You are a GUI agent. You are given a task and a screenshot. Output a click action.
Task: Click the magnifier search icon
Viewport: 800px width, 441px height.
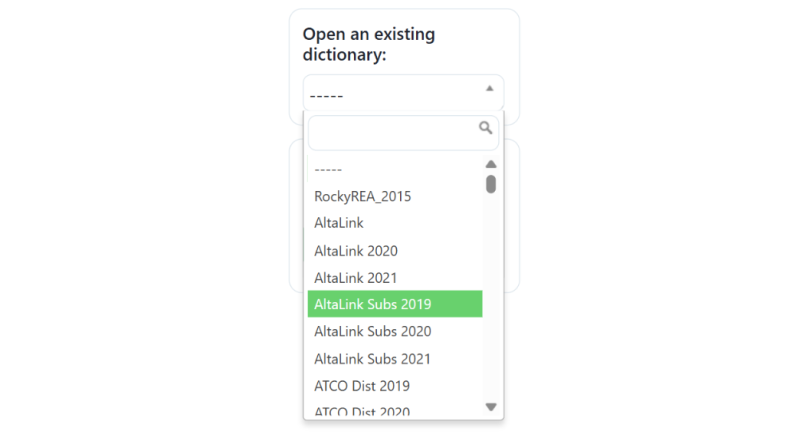tap(485, 128)
